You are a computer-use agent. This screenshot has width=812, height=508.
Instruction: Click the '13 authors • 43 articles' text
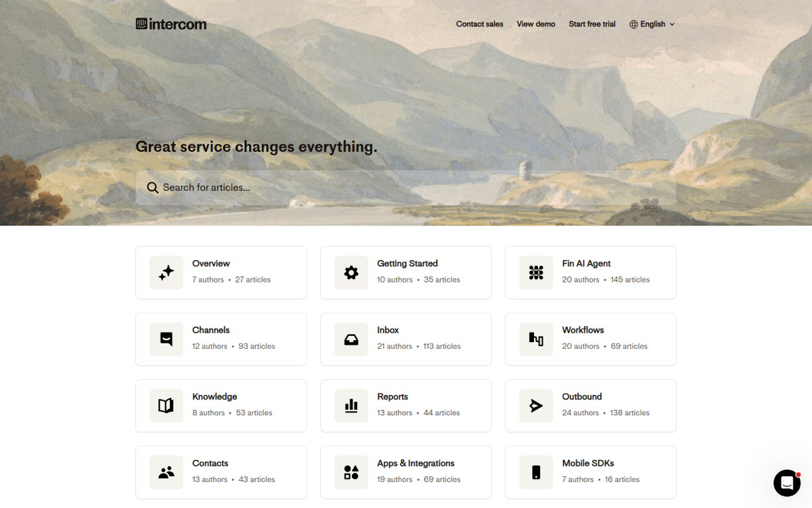[233, 480]
